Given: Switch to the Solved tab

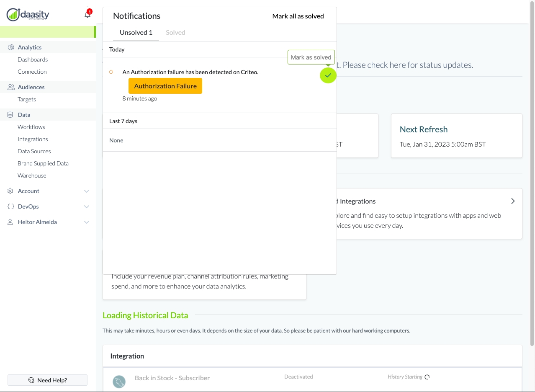Looking at the screenshot, I should pyautogui.click(x=175, y=32).
